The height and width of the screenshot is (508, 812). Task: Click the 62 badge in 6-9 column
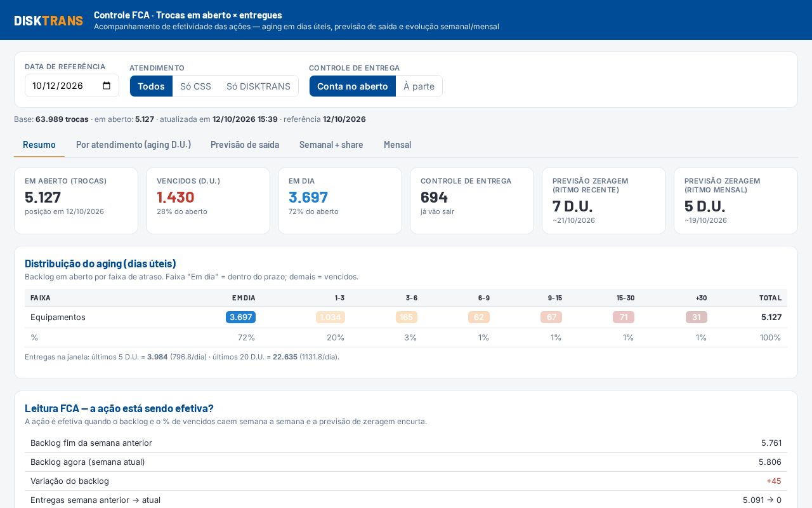tap(479, 317)
